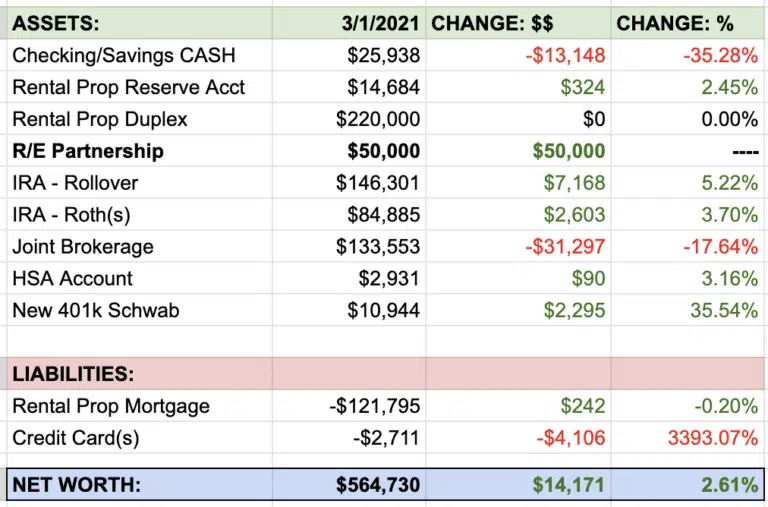
Task: Select the Joint Brokerage -$31,297 change cell
Action: (565, 247)
